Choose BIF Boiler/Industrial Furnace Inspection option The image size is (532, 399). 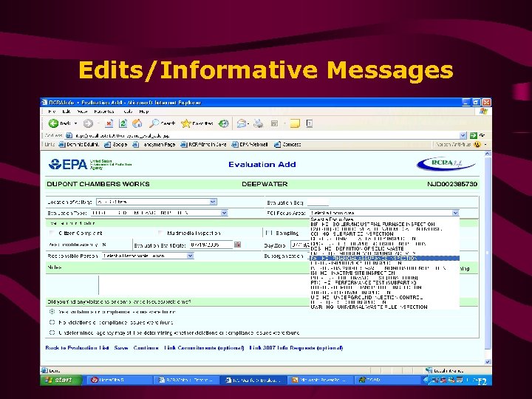coord(384,225)
